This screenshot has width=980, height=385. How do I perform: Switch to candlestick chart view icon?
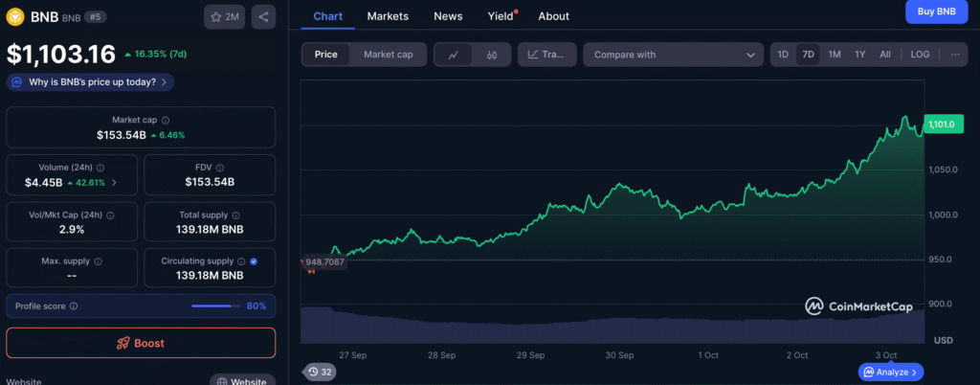[x=492, y=55]
